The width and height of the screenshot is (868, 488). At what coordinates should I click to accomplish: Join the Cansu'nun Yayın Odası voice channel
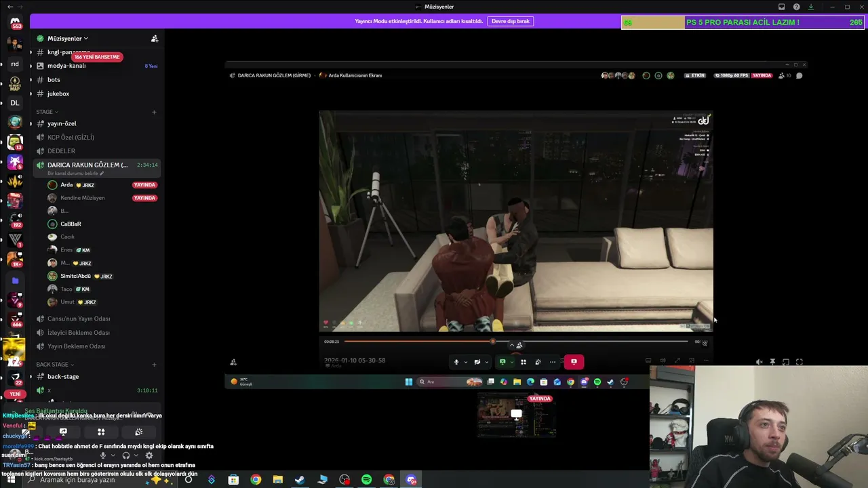tap(79, 319)
